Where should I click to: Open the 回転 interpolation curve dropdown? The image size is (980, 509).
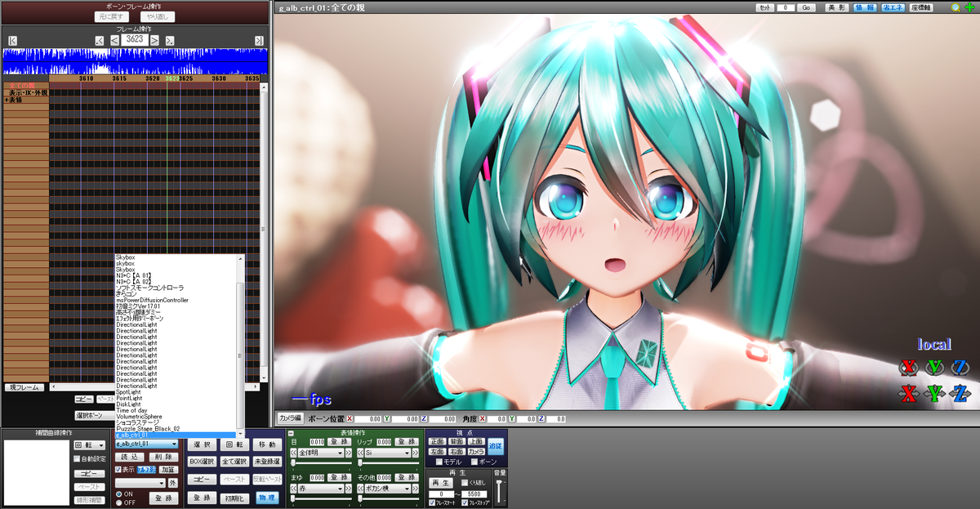(89, 445)
